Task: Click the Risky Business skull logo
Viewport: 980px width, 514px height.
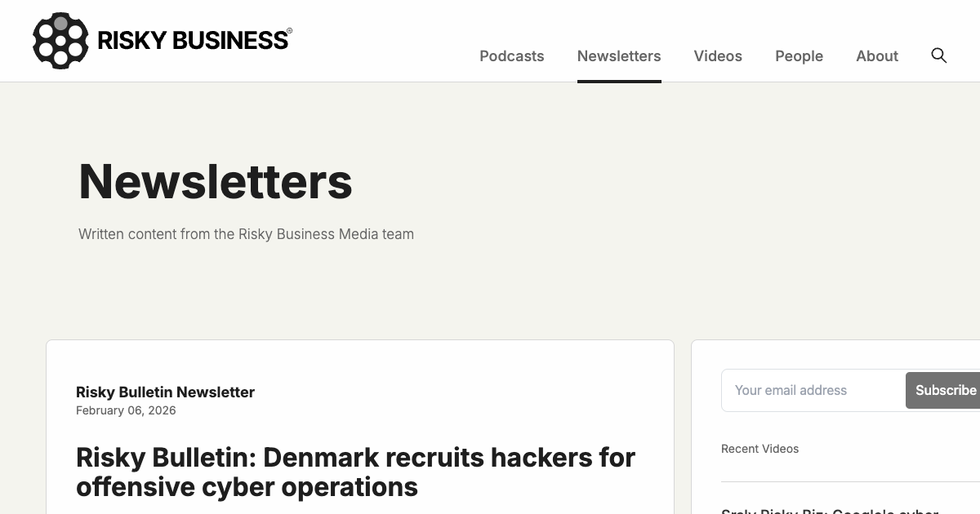Action: 60,39
